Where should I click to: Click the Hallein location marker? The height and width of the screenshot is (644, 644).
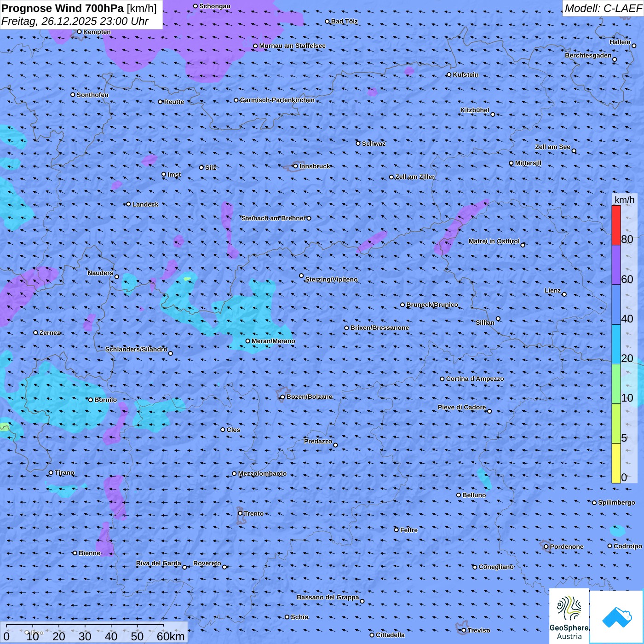pos(634,46)
